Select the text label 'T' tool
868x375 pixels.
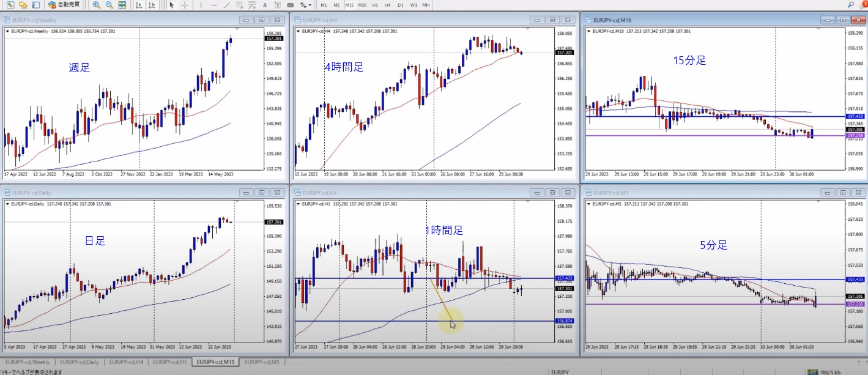coord(277,5)
